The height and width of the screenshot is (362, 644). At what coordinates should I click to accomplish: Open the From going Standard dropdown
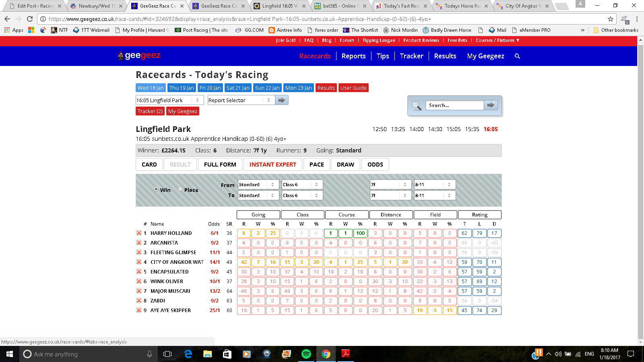pyautogui.click(x=258, y=185)
